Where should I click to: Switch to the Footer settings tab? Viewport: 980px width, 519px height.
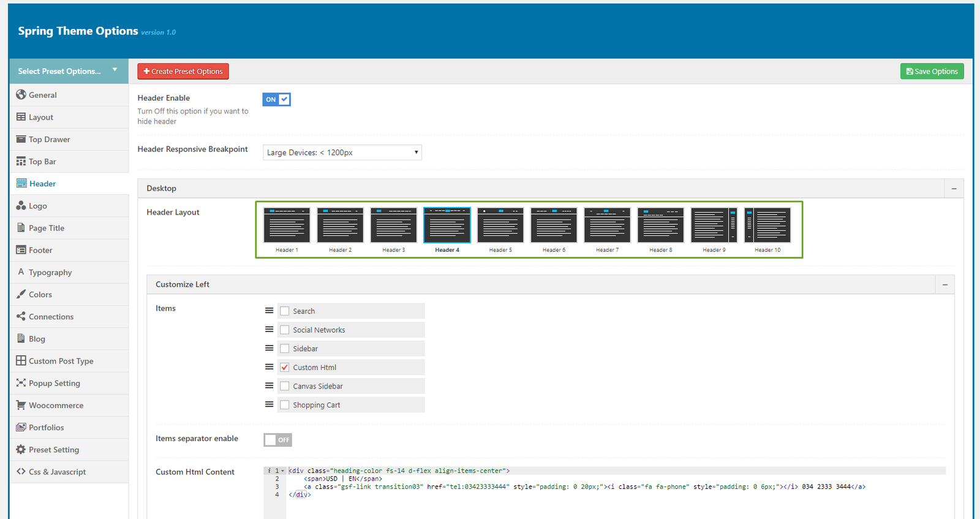coord(40,250)
